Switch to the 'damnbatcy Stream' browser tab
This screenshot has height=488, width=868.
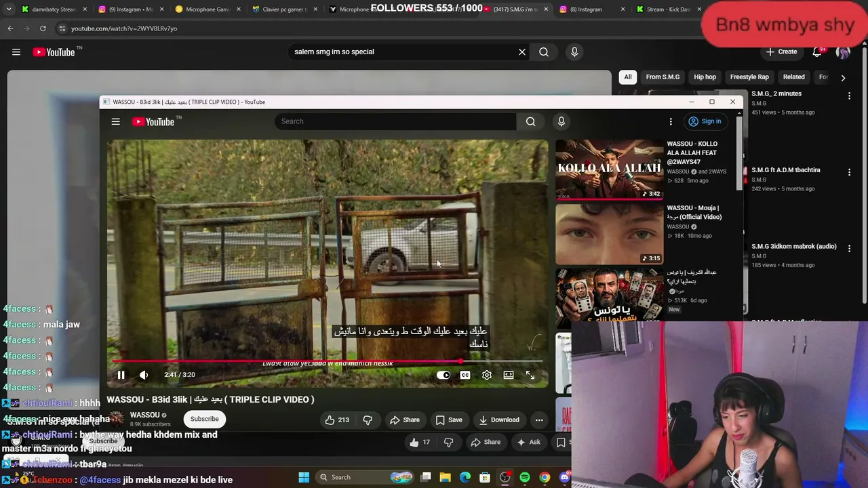(54, 9)
